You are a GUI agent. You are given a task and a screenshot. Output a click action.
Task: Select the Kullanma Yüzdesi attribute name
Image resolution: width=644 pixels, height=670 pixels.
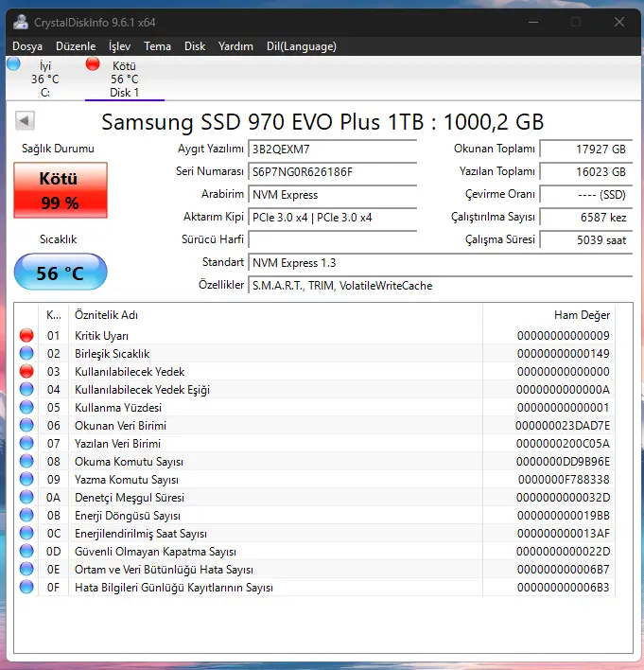coord(118,407)
